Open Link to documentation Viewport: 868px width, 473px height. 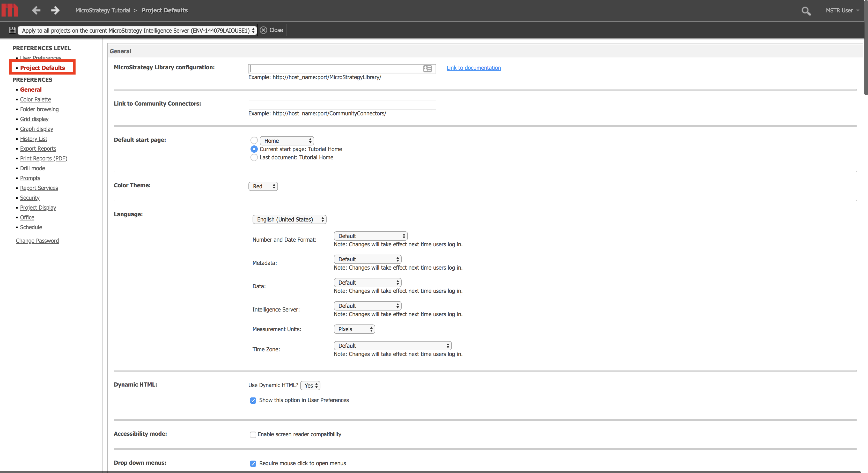coord(473,68)
